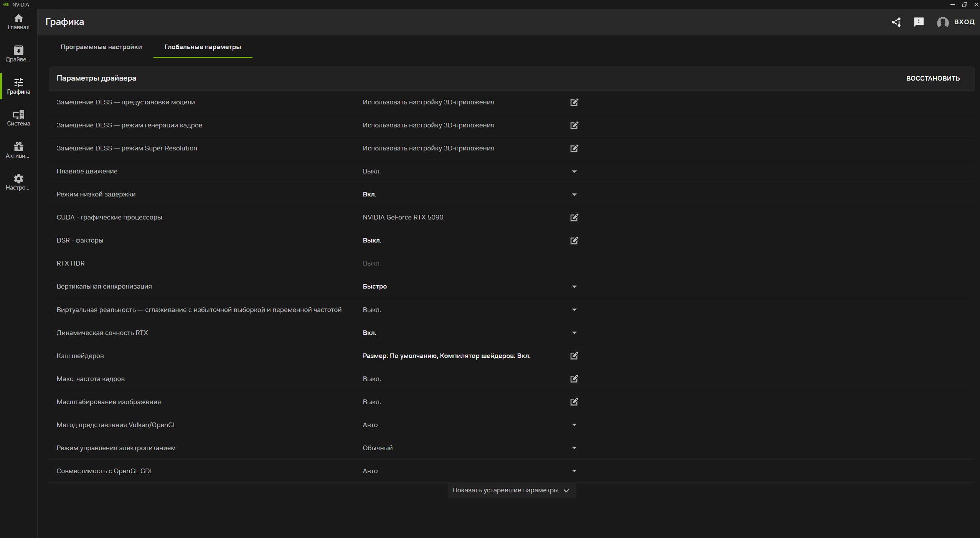Expand Показать устаревшие параметры

[511, 490]
